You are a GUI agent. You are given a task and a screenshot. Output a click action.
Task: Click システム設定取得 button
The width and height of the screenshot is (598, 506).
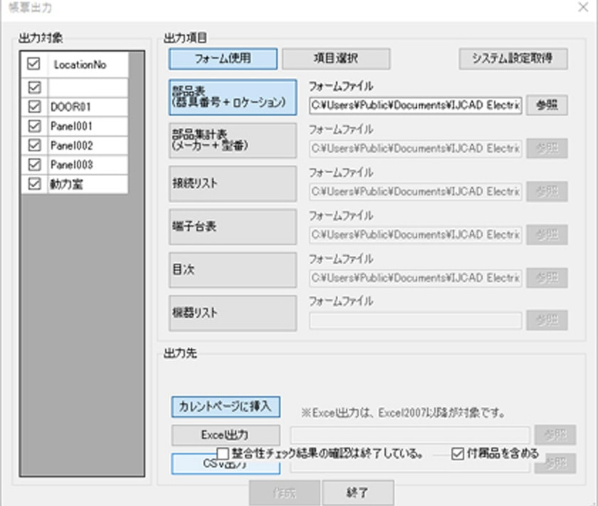[x=513, y=59]
